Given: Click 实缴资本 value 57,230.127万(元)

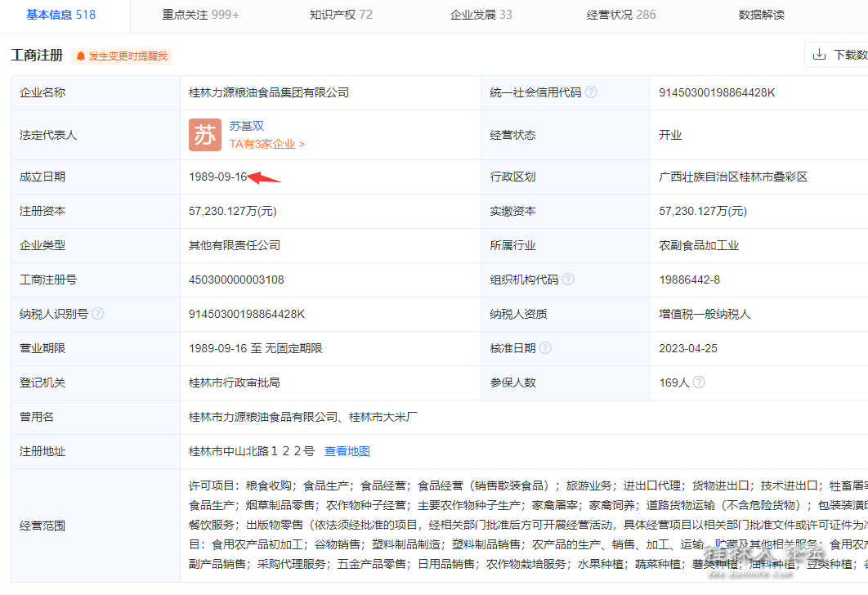Looking at the screenshot, I should pos(702,211).
